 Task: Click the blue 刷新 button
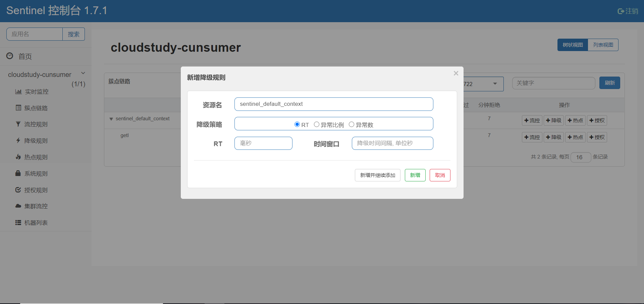(610, 83)
